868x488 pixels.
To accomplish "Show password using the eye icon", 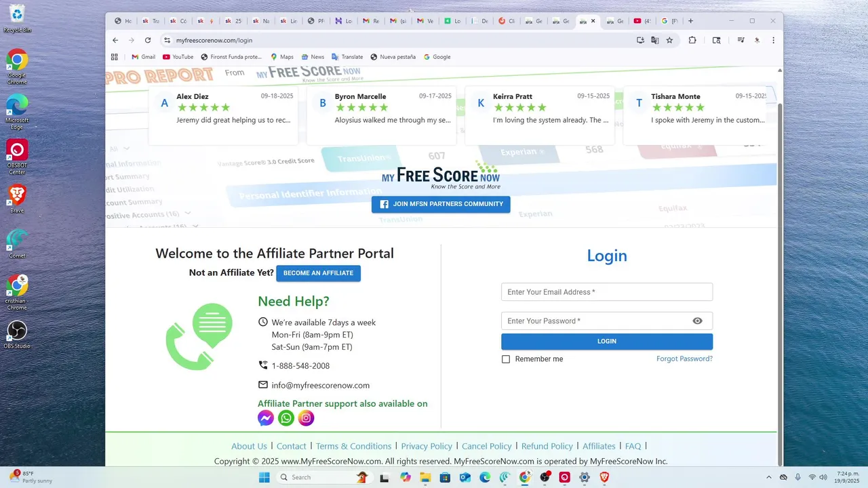I will point(697,321).
